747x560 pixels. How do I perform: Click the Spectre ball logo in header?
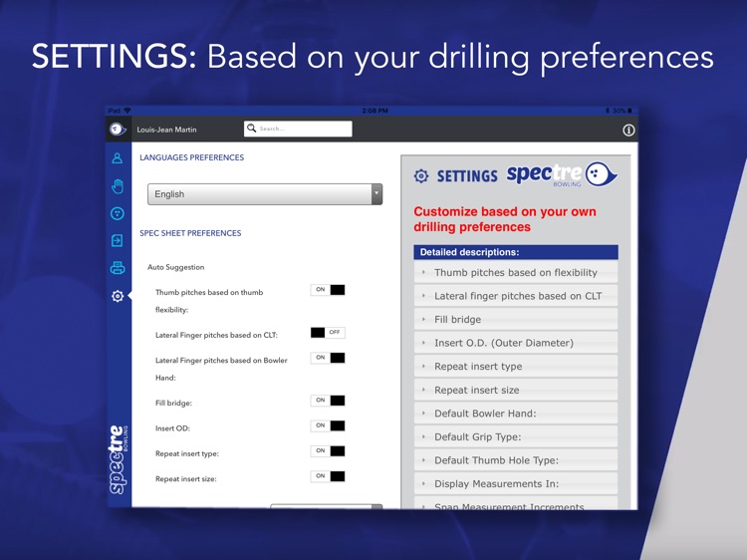click(x=118, y=130)
